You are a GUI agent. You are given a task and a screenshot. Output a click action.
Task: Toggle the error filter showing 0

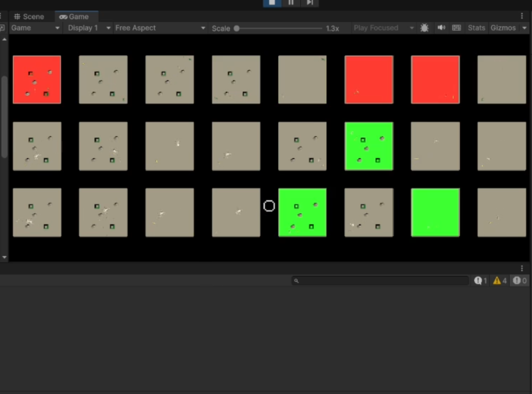pyautogui.click(x=520, y=281)
